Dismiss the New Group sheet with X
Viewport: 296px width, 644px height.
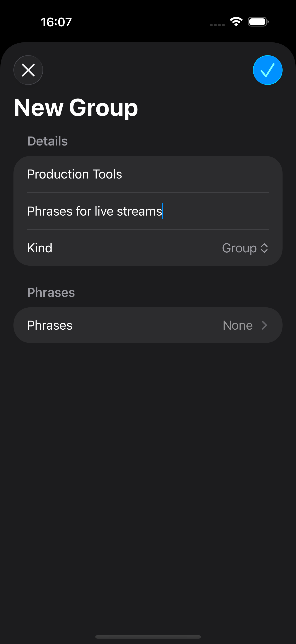point(28,70)
